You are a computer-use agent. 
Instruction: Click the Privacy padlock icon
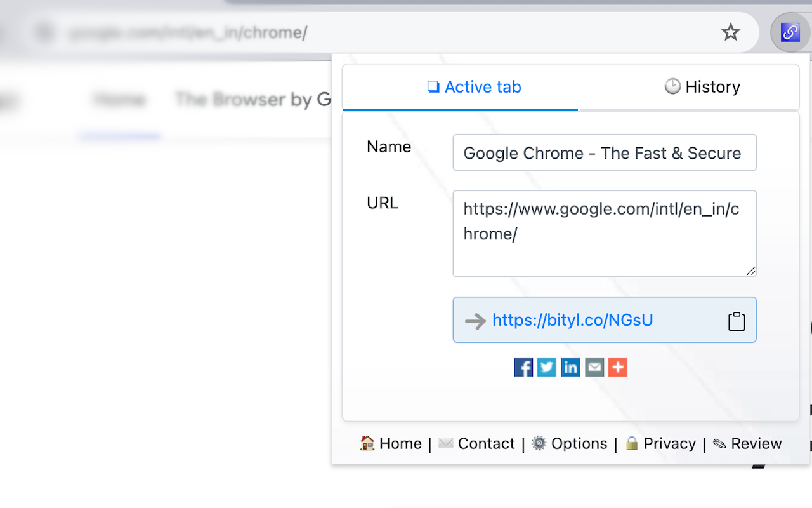click(632, 443)
